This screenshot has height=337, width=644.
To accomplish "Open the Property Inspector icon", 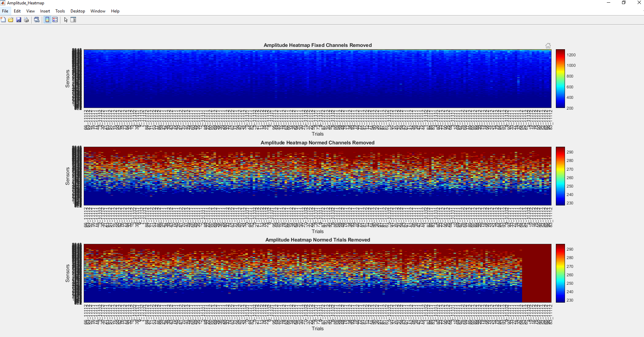I will pos(73,20).
